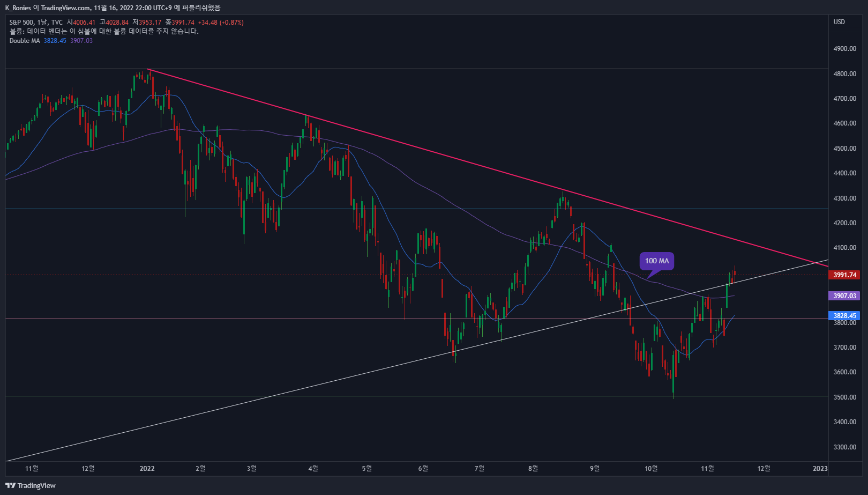Click the 100 MA annotation callout
Screen dimensions: 868x495
pyautogui.click(x=657, y=261)
